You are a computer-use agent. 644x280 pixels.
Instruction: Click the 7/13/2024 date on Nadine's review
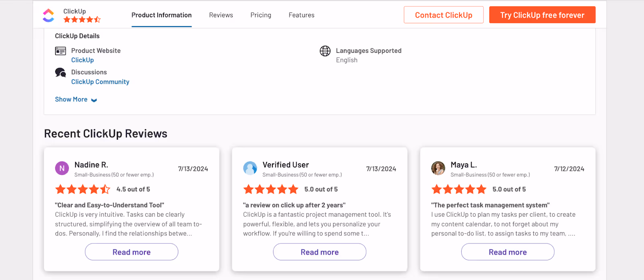tap(193, 169)
